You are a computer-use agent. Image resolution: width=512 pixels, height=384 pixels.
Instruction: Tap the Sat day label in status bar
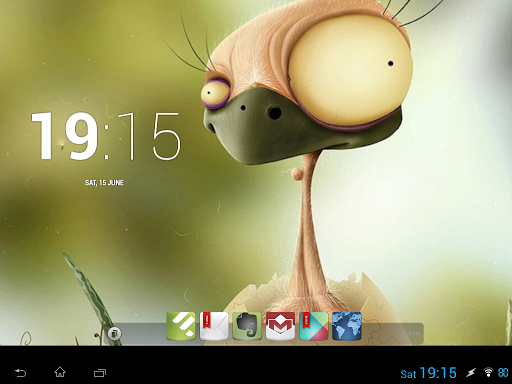pos(408,374)
